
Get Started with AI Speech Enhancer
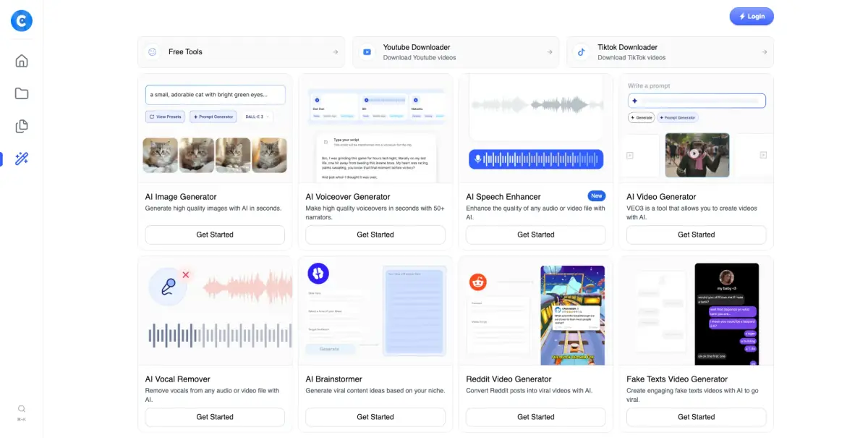[x=536, y=235]
